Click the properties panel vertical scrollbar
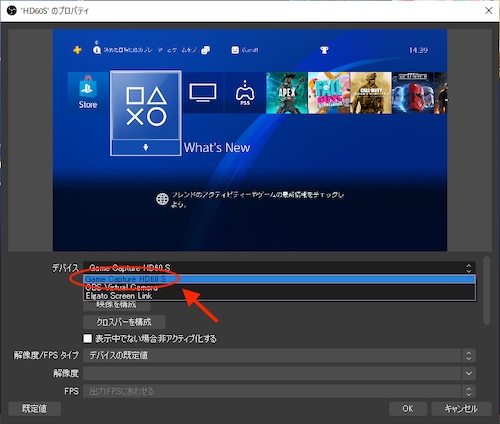Image resolution: width=500 pixels, height=424 pixels. pos(487,290)
